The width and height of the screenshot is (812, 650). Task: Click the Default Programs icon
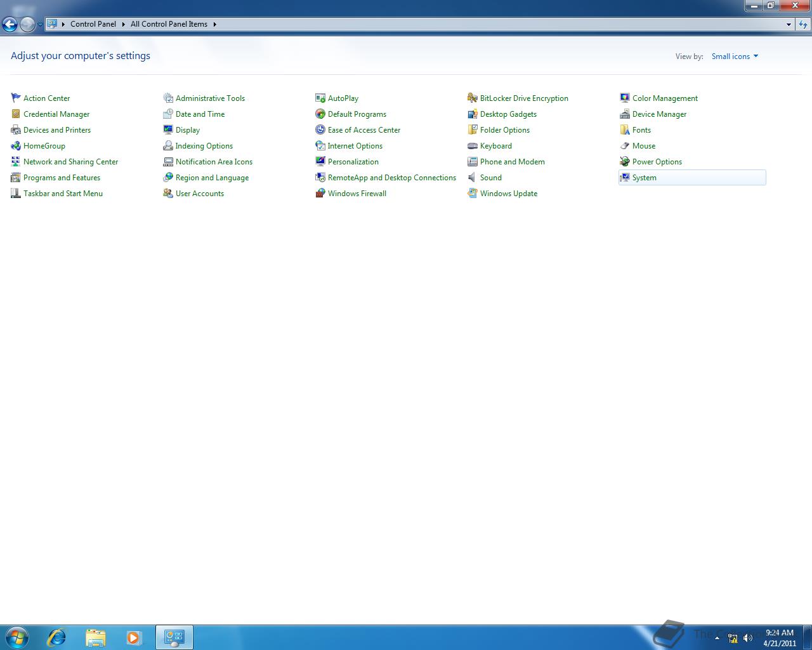pos(320,114)
